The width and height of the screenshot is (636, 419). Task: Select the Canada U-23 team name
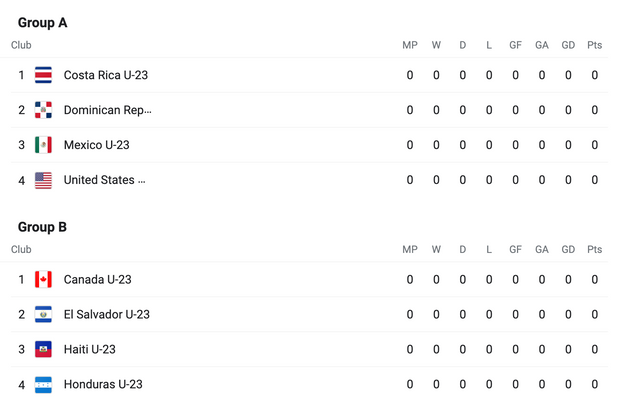97,280
